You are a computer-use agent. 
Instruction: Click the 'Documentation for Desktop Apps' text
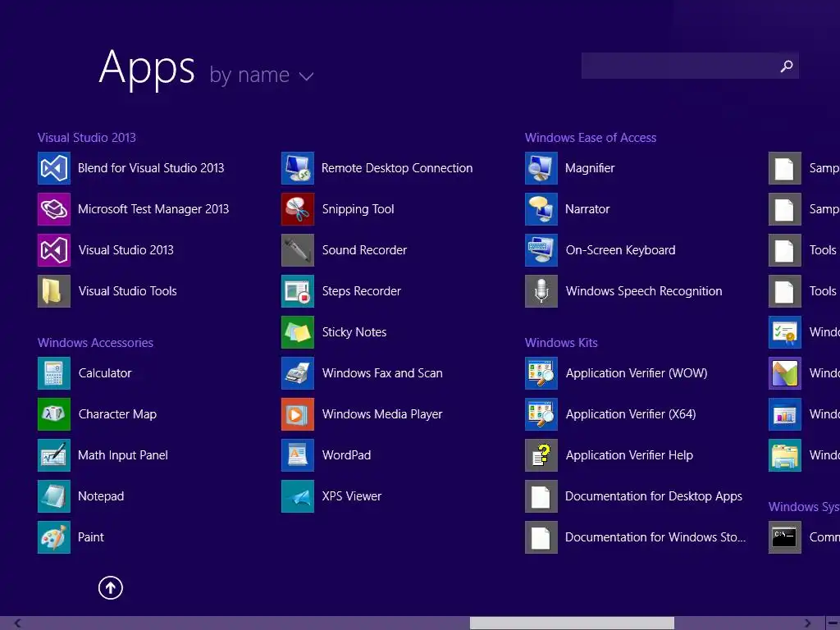pyautogui.click(x=654, y=496)
